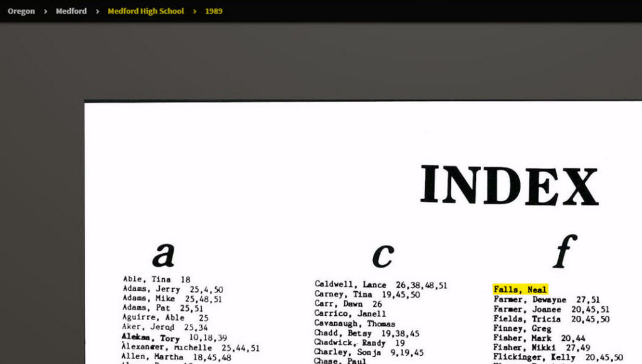Click the letter 'f' section heading
The image size is (642, 364).
point(564,252)
